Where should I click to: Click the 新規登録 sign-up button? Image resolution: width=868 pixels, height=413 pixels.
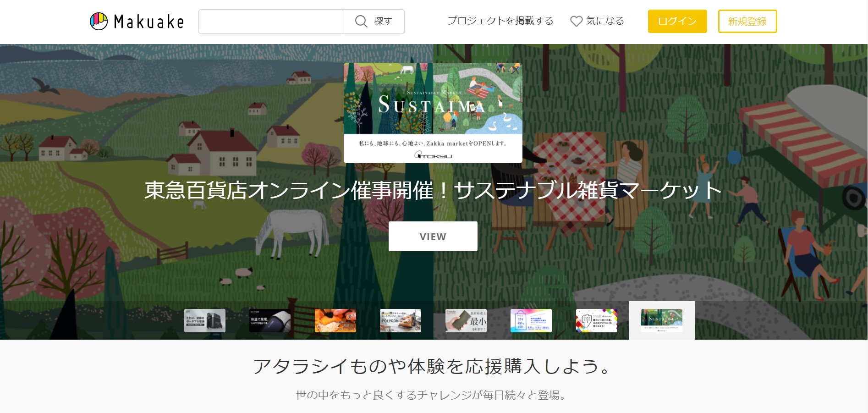pyautogui.click(x=747, y=22)
